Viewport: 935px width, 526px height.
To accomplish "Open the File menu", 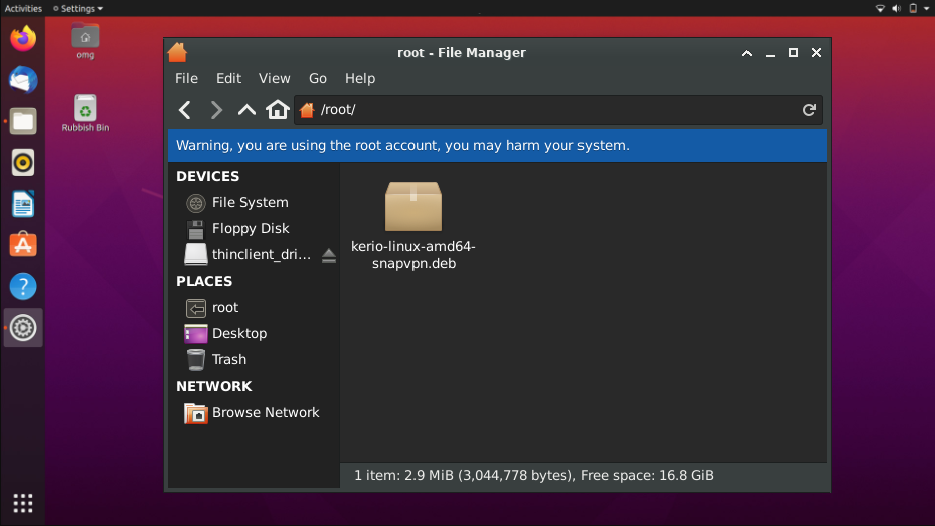I will [x=186, y=78].
